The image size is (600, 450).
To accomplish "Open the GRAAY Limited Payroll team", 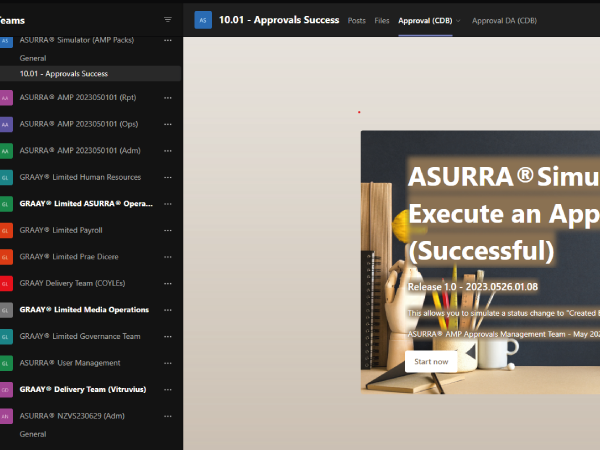I will pos(61,230).
